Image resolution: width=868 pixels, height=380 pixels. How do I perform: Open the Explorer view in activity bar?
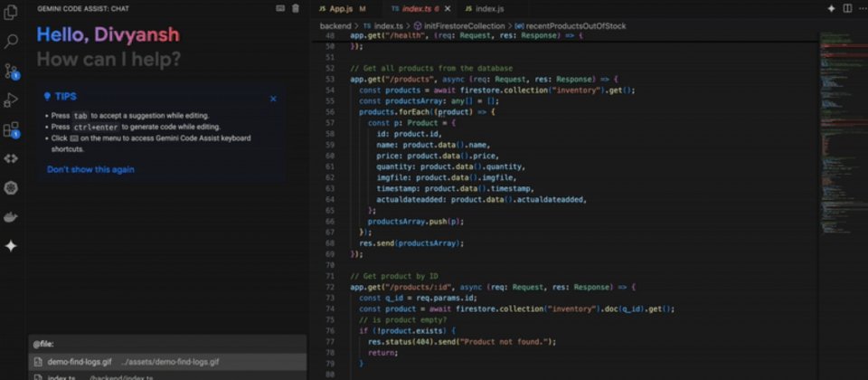coord(12,12)
